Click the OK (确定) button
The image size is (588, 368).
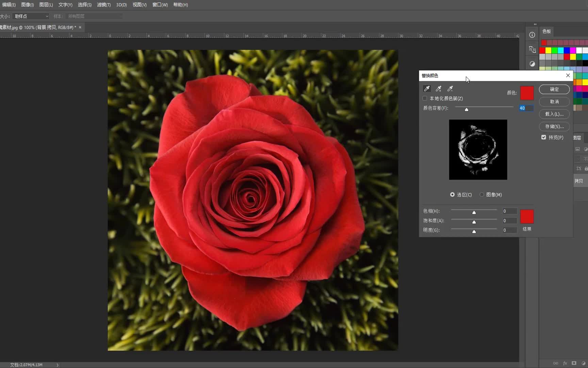[554, 89]
